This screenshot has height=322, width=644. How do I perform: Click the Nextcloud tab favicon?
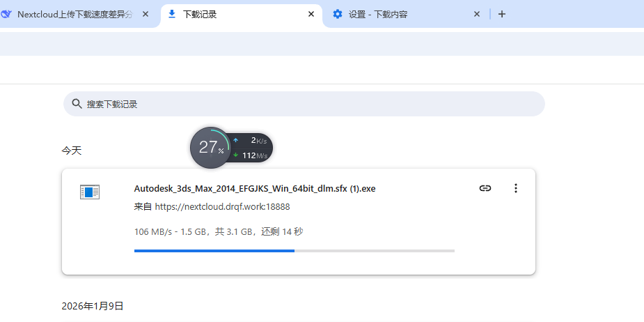(6, 15)
